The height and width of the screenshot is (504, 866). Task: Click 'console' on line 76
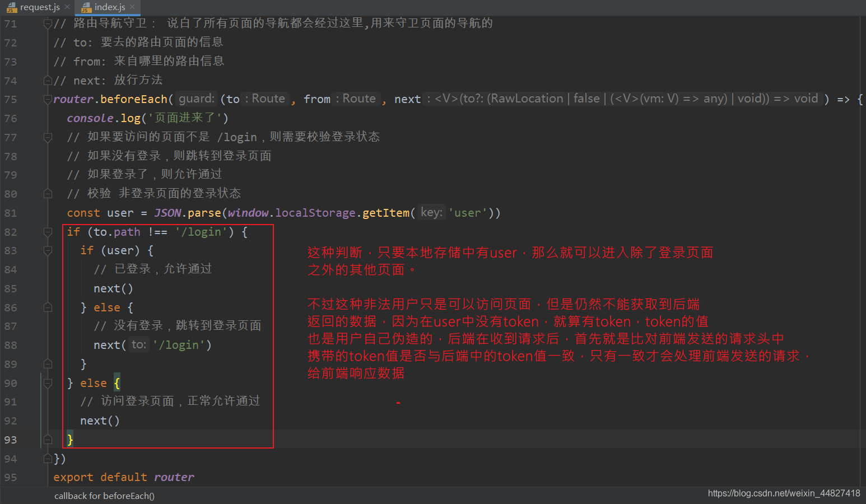tap(90, 118)
